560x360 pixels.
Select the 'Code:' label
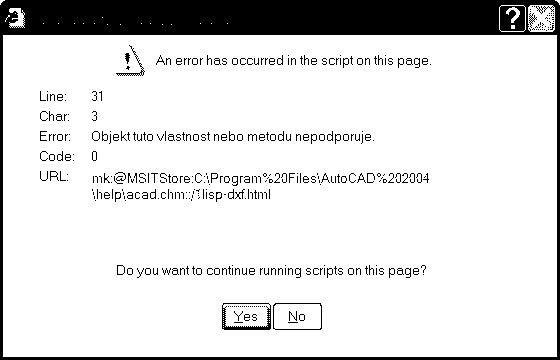point(57,156)
